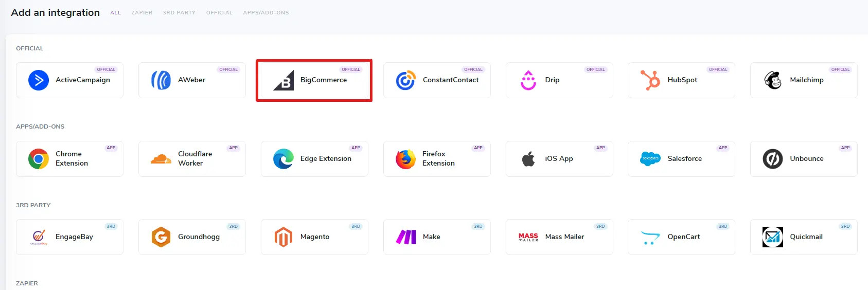Open the OpenCart integration name
This screenshot has width=868, height=290.
[x=684, y=237]
